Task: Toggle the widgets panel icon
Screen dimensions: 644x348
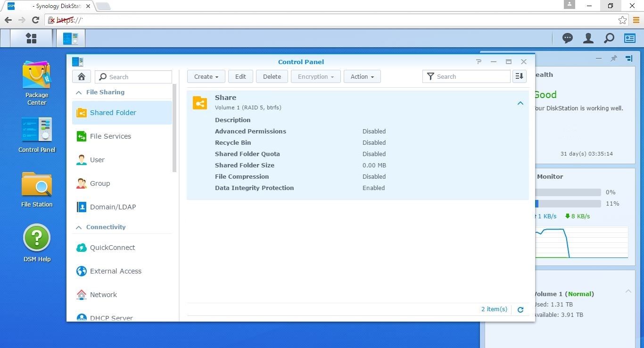Action: click(x=630, y=38)
